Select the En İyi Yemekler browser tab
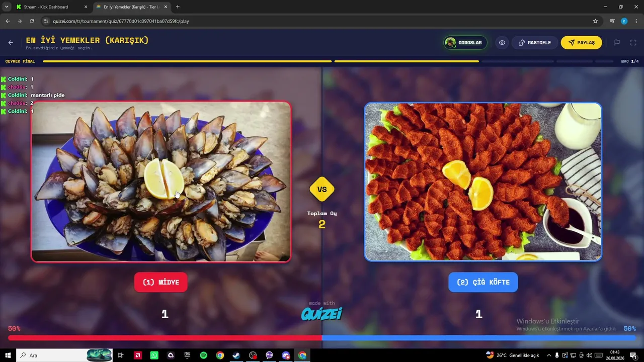This screenshot has width=644, height=362. click(x=131, y=7)
